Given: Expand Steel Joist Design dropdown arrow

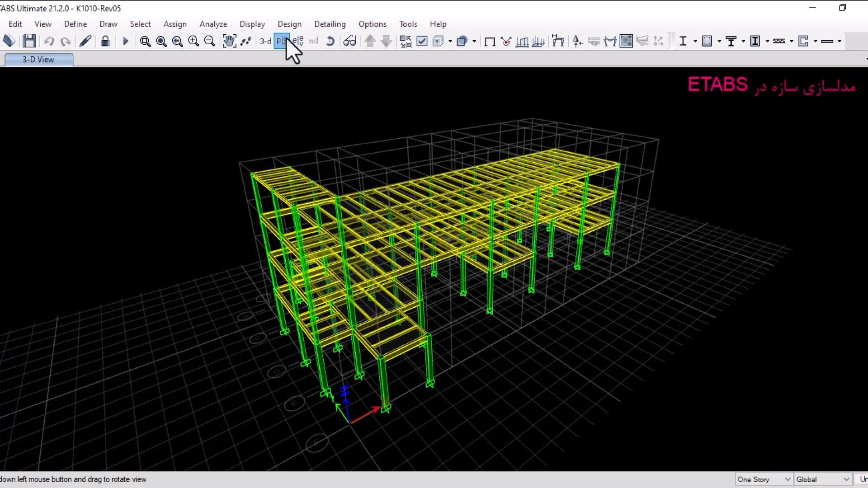Looking at the screenshot, I should point(792,42).
